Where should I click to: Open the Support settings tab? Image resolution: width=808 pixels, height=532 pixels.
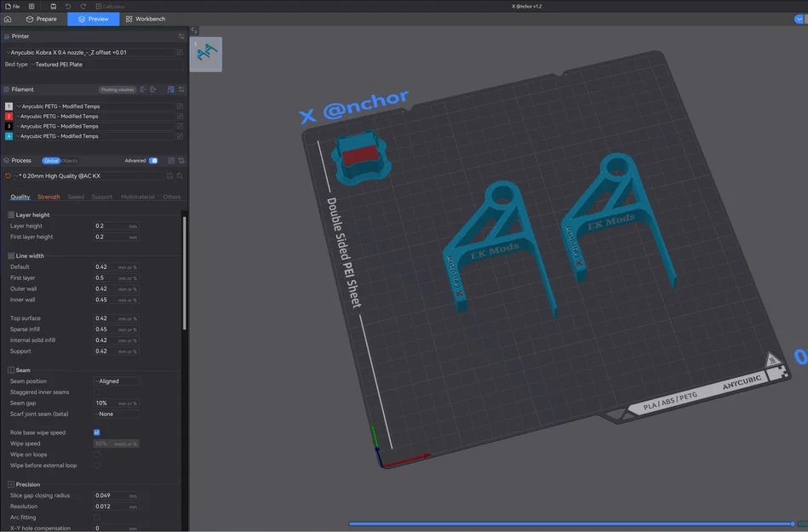(x=102, y=197)
